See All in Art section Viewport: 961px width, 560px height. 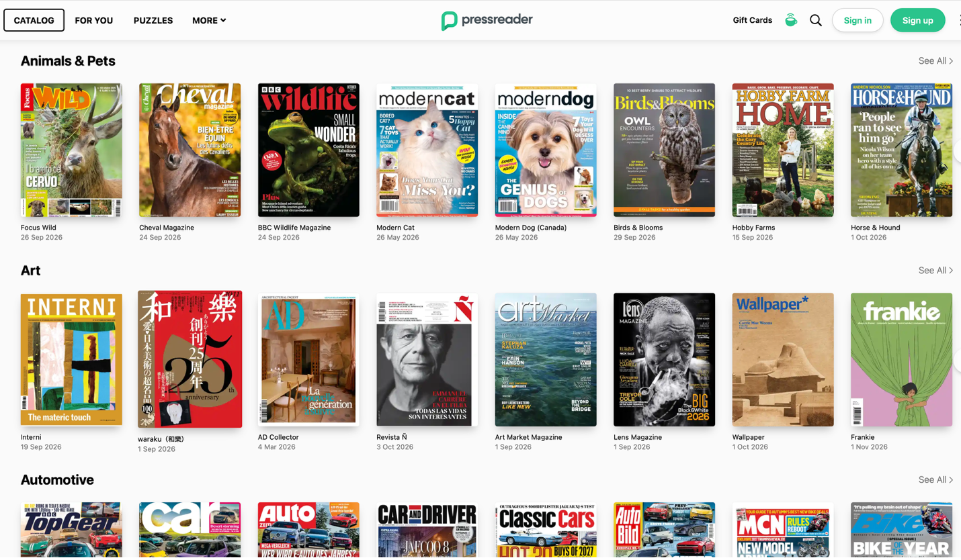(935, 271)
